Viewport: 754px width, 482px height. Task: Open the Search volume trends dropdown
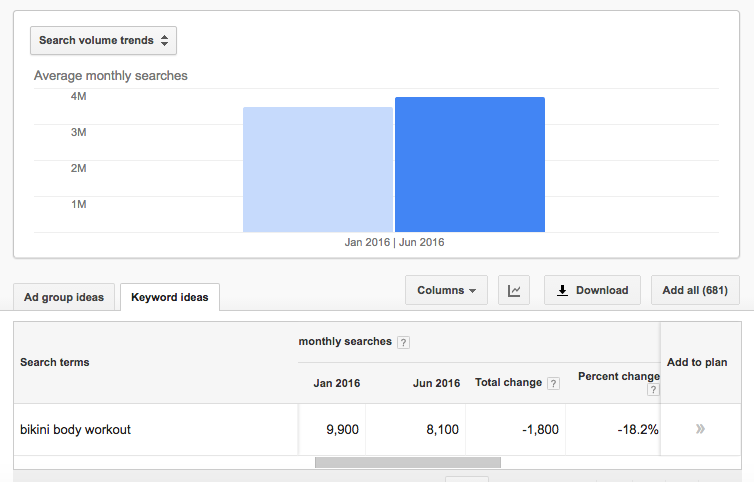103,40
